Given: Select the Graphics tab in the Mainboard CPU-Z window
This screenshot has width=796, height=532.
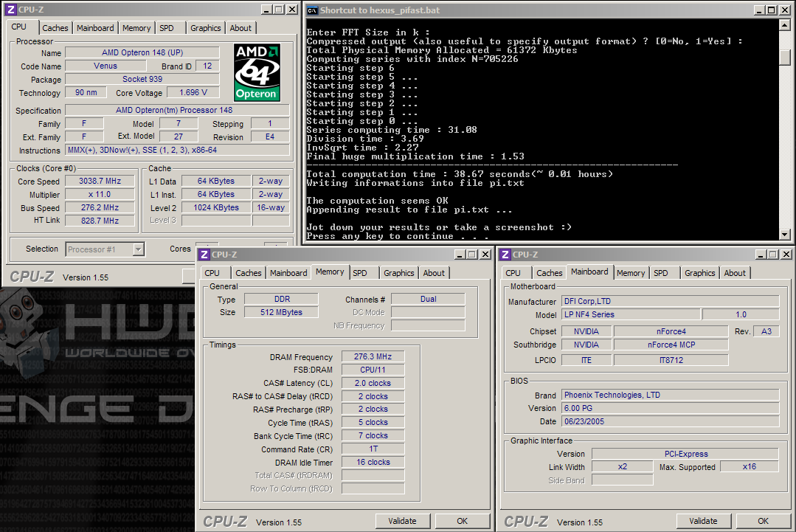Looking at the screenshot, I should pos(700,272).
